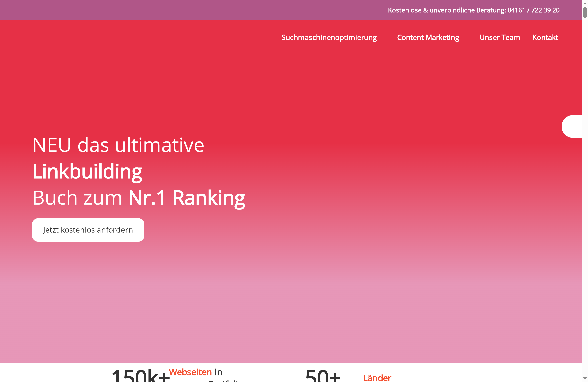588x382 pixels.
Task: Open the Suchmaschinenoptimierung menu
Action: (329, 38)
